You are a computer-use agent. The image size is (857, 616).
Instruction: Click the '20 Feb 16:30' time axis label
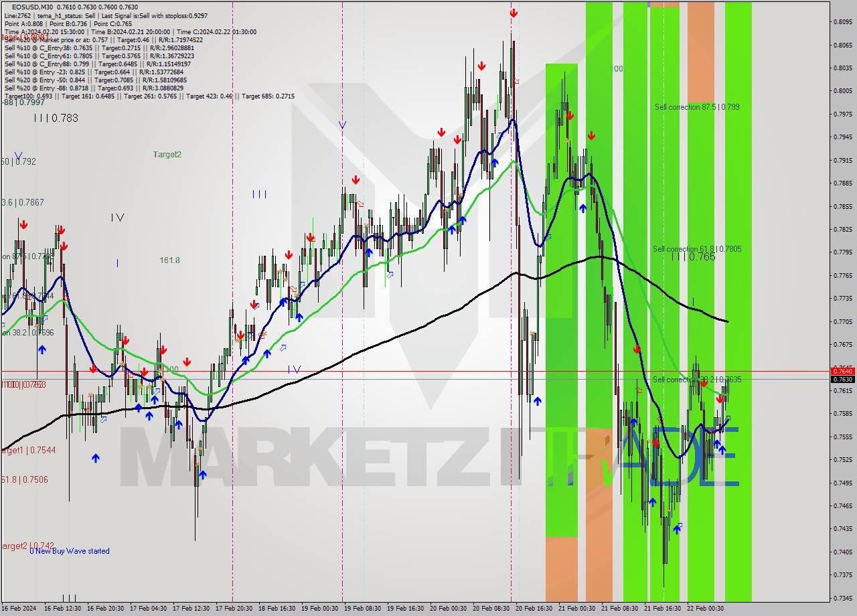pyautogui.click(x=534, y=609)
